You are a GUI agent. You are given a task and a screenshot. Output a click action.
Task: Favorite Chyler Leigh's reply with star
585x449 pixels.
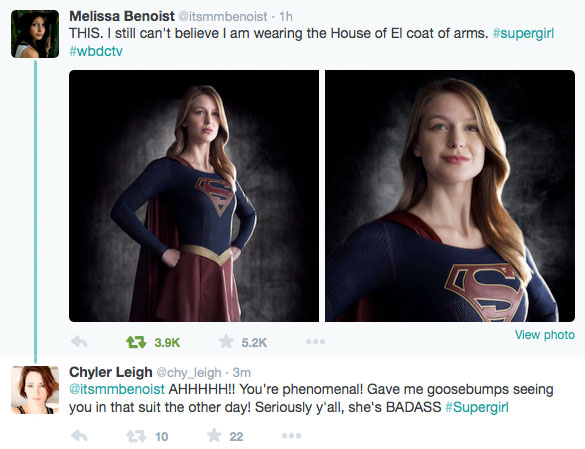click(x=214, y=435)
